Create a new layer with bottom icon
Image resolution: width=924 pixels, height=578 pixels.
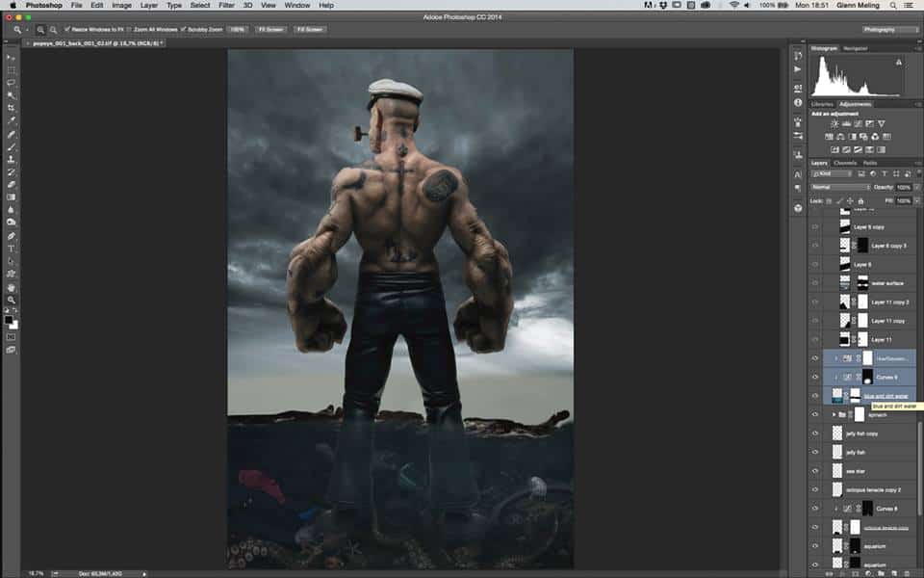point(892,572)
